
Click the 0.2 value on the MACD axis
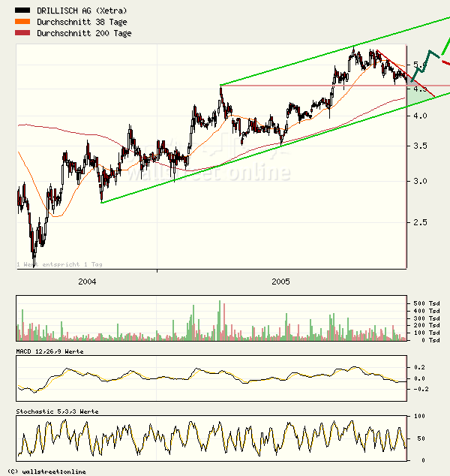pyautogui.click(x=419, y=367)
